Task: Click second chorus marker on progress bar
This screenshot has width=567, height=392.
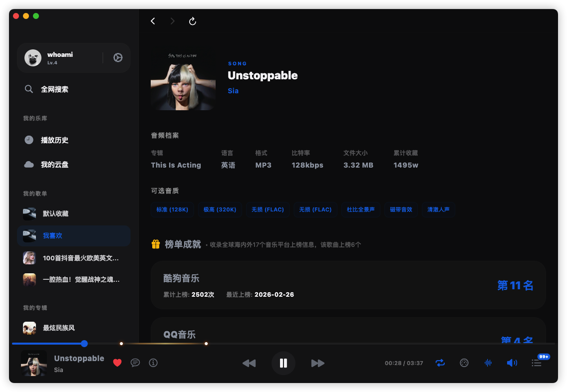Action: tap(206, 344)
